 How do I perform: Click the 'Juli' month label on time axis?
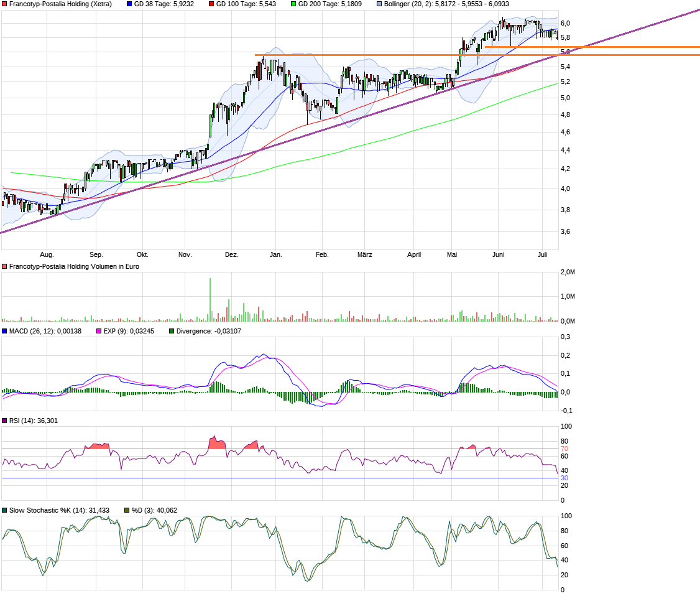click(543, 254)
